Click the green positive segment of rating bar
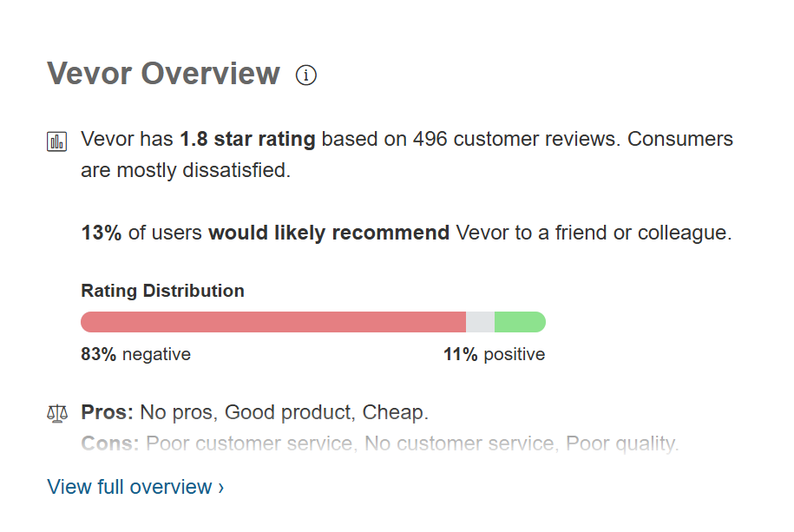Screen dimensions: 794x532 [519, 322]
